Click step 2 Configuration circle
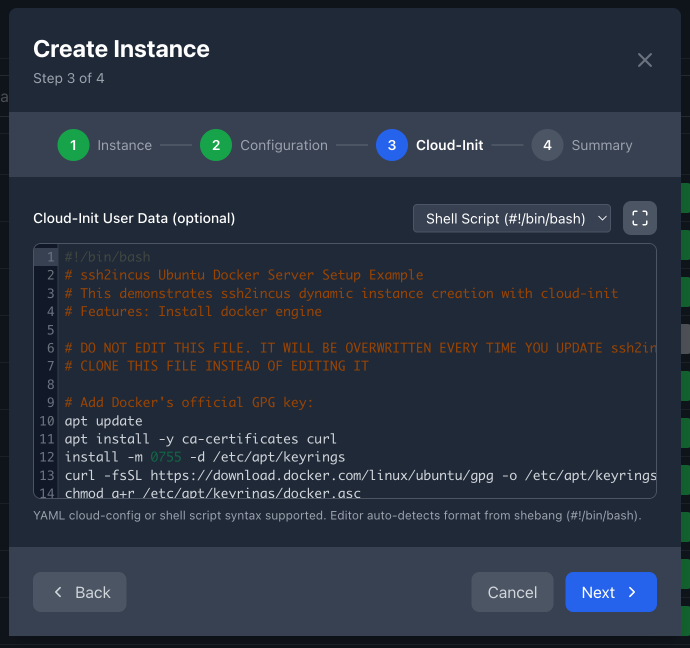Screen dimensions: 690x648 coord(216,145)
